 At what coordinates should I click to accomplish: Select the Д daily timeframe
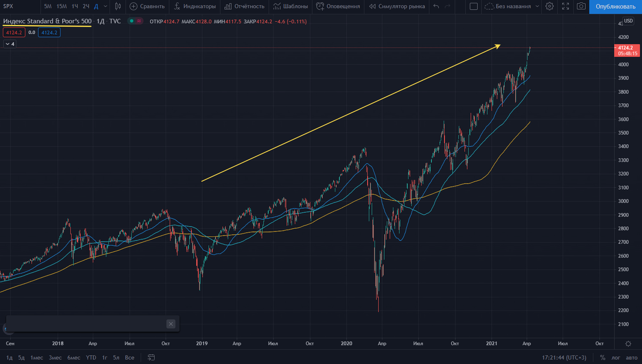tap(96, 6)
